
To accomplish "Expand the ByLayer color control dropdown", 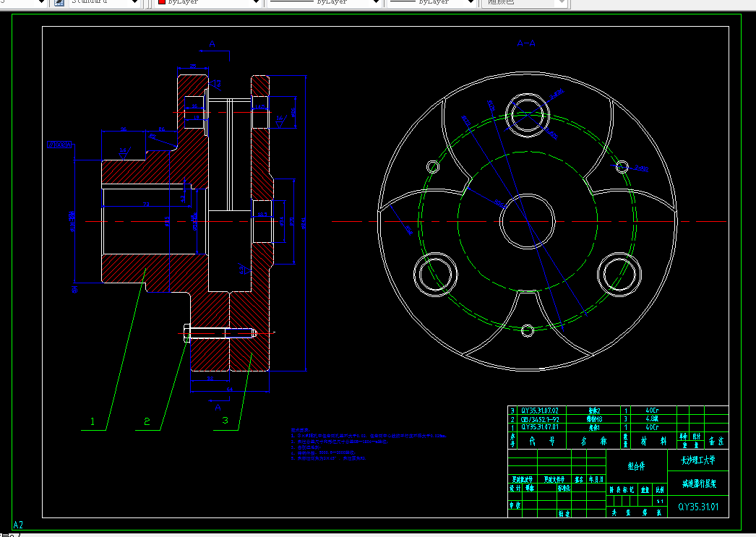I will (x=256, y=2).
